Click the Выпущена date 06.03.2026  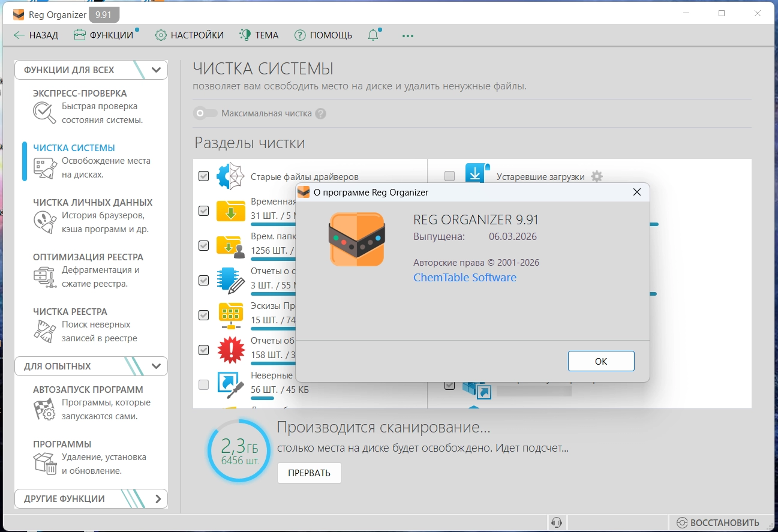tap(513, 236)
